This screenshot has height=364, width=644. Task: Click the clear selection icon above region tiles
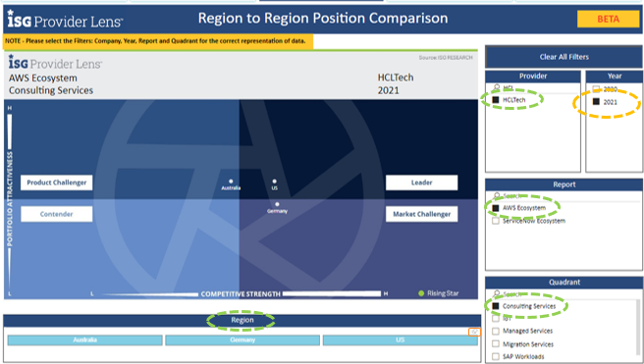pyautogui.click(x=474, y=332)
